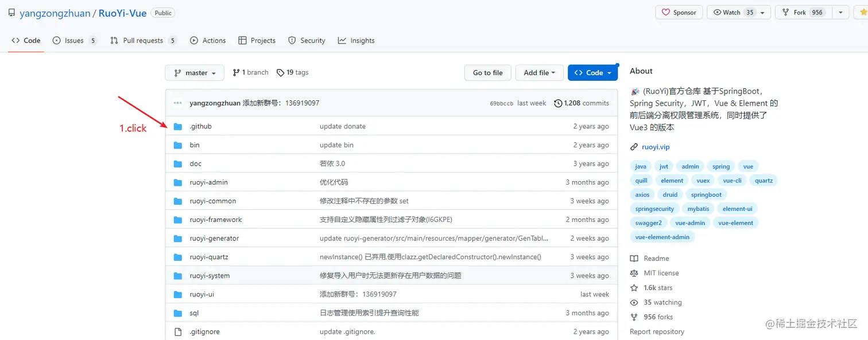Switch to the Issues tab

(75, 41)
